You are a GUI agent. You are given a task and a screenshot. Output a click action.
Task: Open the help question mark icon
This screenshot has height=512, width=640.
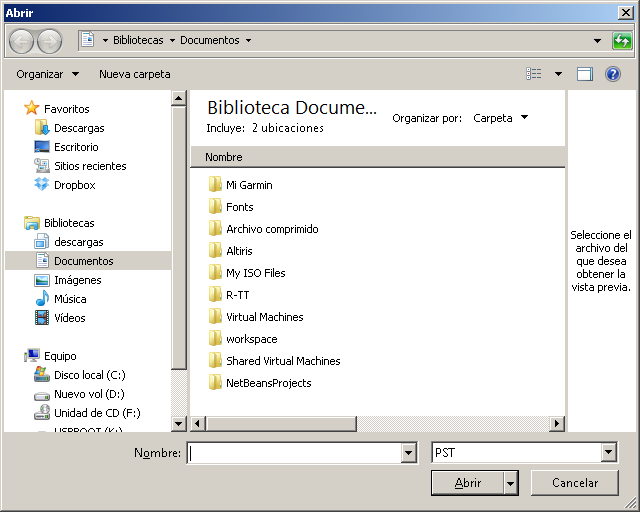(x=613, y=74)
